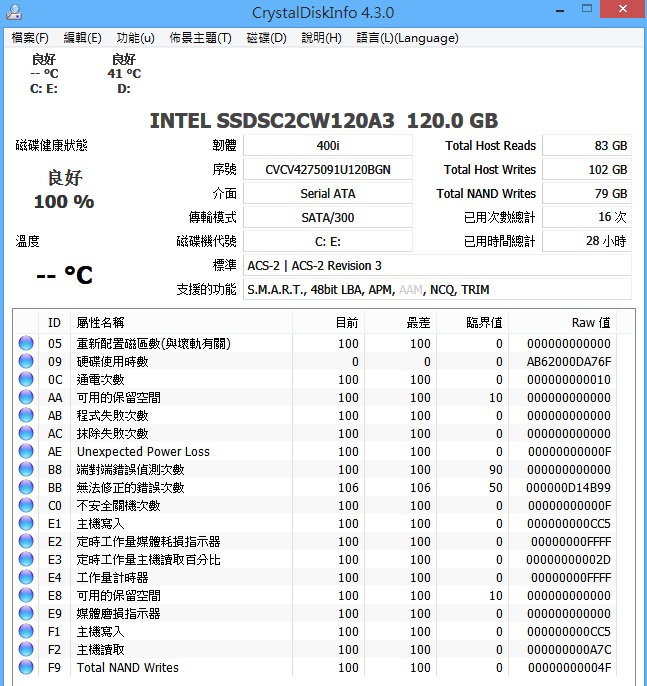The image size is (647, 686).
Task: Select the D: drive at 41 °C
Action: point(124,74)
